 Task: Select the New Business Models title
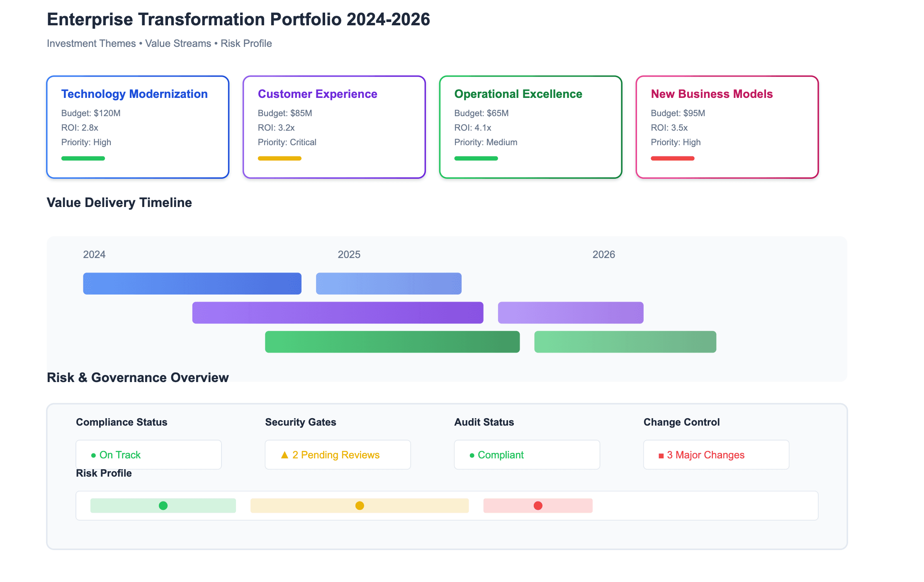(712, 94)
